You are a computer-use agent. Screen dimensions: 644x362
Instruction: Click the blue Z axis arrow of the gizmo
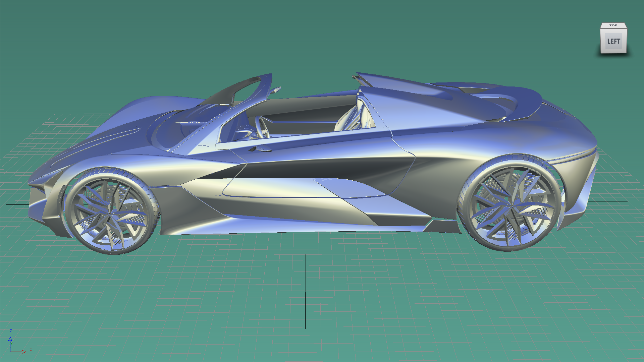coord(10,339)
